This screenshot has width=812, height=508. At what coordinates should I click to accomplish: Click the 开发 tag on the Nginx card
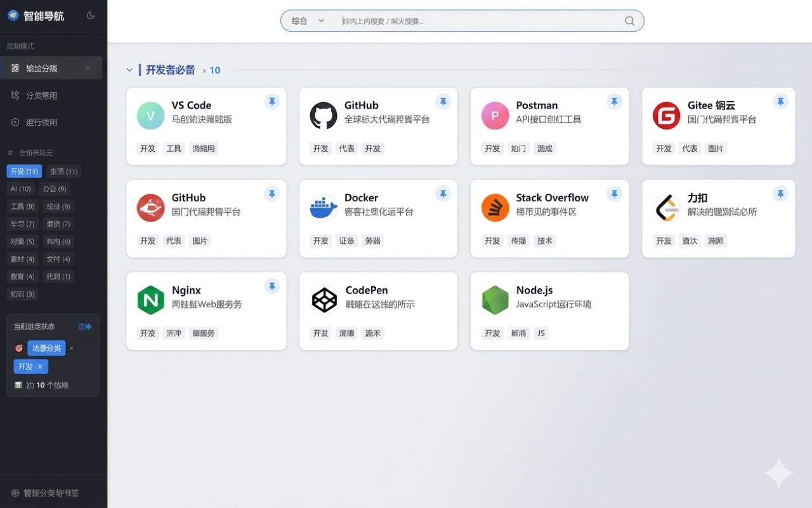(148, 333)
